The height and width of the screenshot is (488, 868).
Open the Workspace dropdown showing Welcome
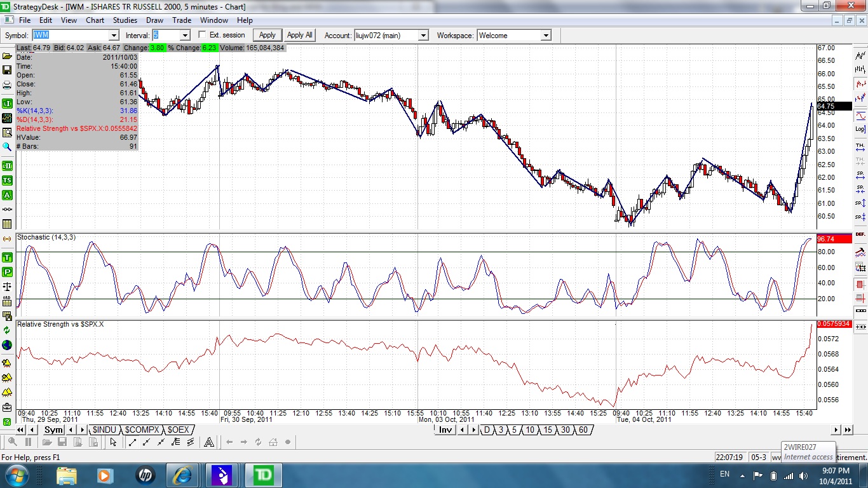click(546, 36)
